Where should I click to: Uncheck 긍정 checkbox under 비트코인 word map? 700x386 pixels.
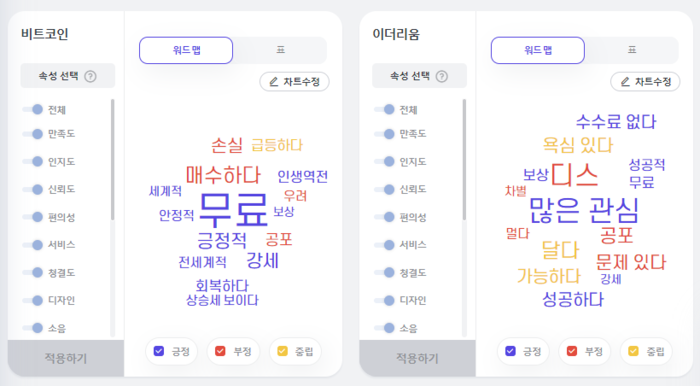tap(158, 351)
